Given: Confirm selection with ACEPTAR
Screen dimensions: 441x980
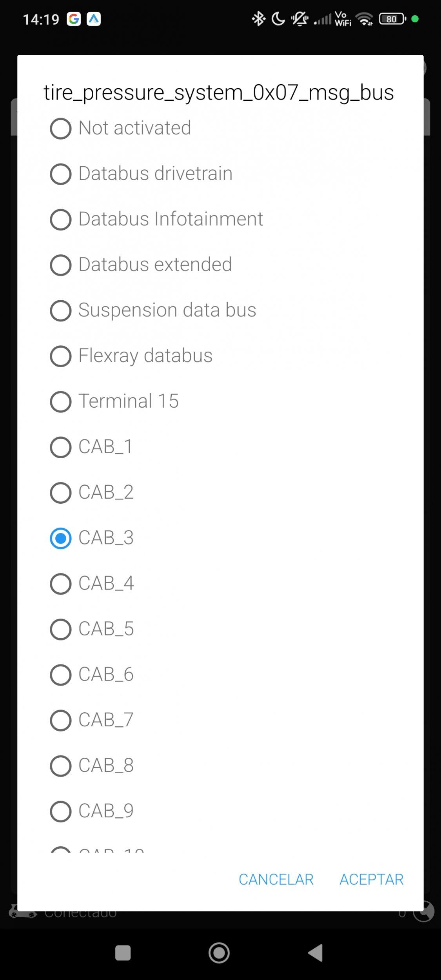Looking at the screenshot, I should (371, 879).
